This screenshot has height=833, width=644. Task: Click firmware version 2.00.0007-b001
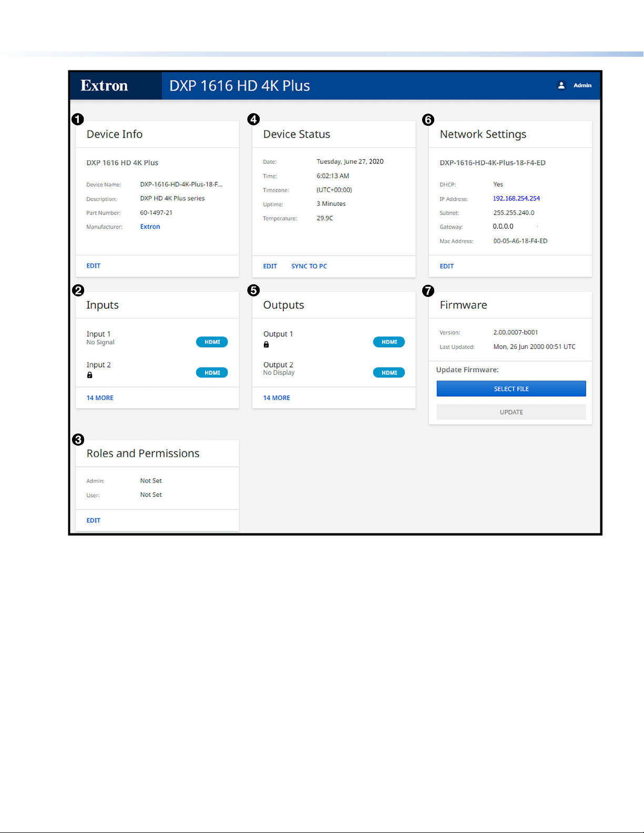click(x=516, y=333)
